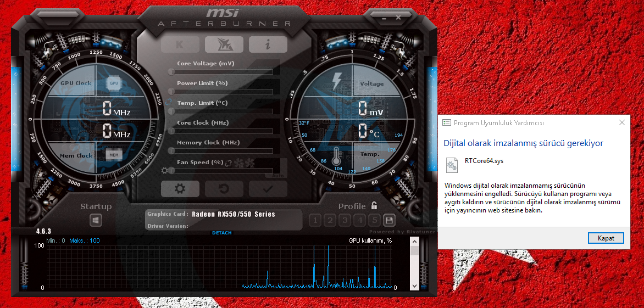644x308 pixels.
Task: Reset settings with circular arrow button
Action: click(224, 189)
